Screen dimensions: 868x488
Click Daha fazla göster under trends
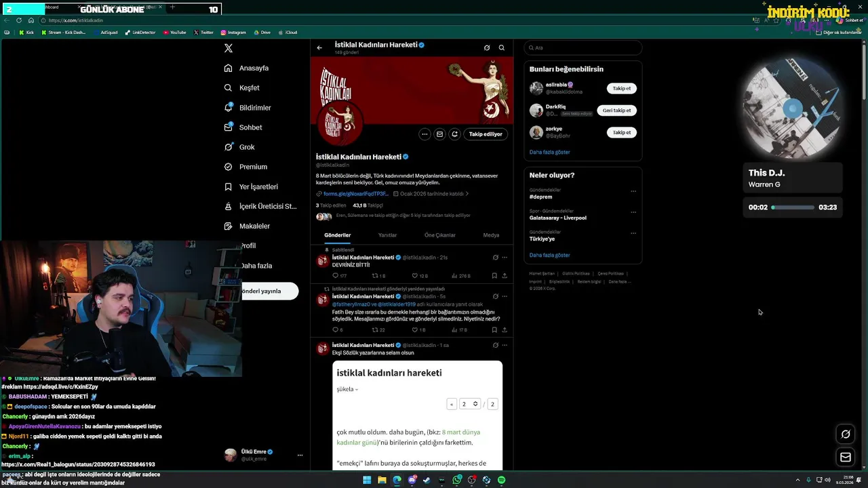549,256
